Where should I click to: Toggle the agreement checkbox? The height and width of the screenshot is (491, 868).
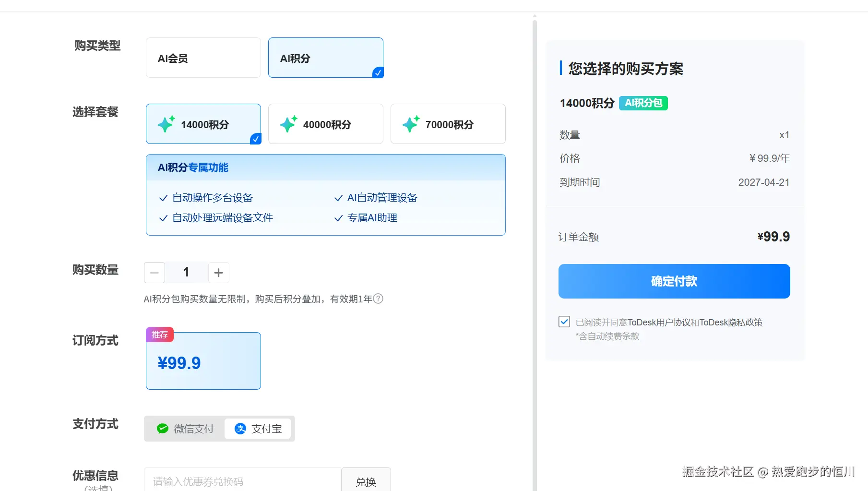[564, 322]
